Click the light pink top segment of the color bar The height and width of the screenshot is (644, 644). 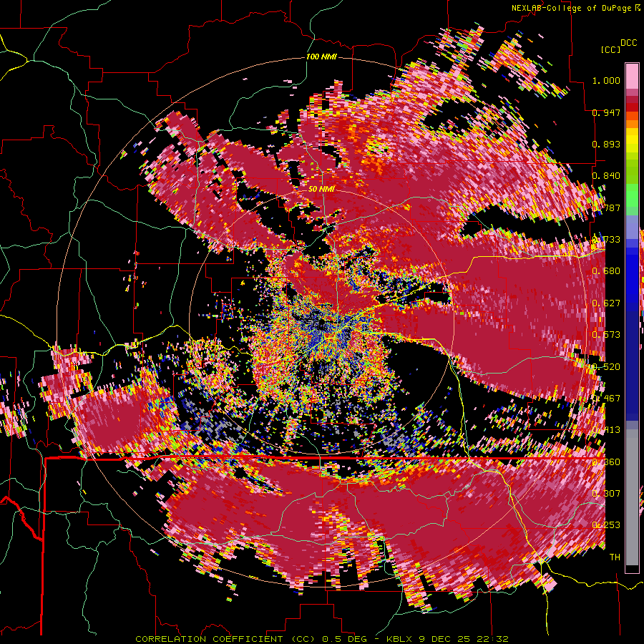point(632,76)
